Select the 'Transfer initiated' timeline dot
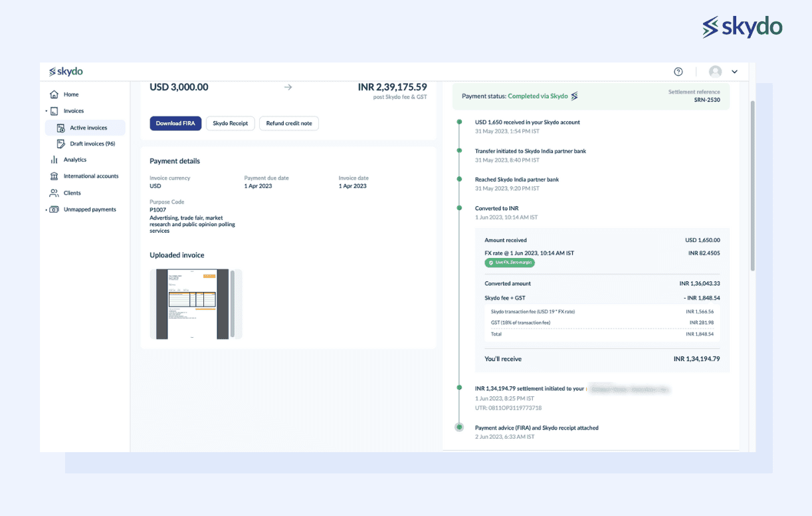812x516 pixels. [458, 151]
